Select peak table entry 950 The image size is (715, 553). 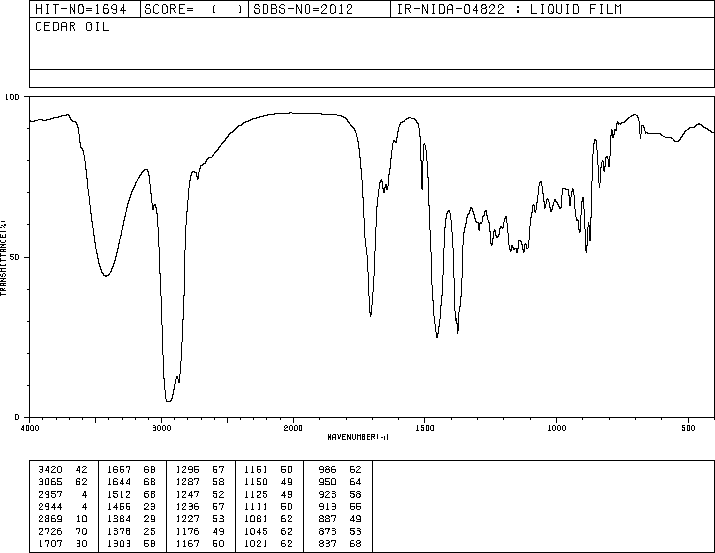click(x=340, y=482)
